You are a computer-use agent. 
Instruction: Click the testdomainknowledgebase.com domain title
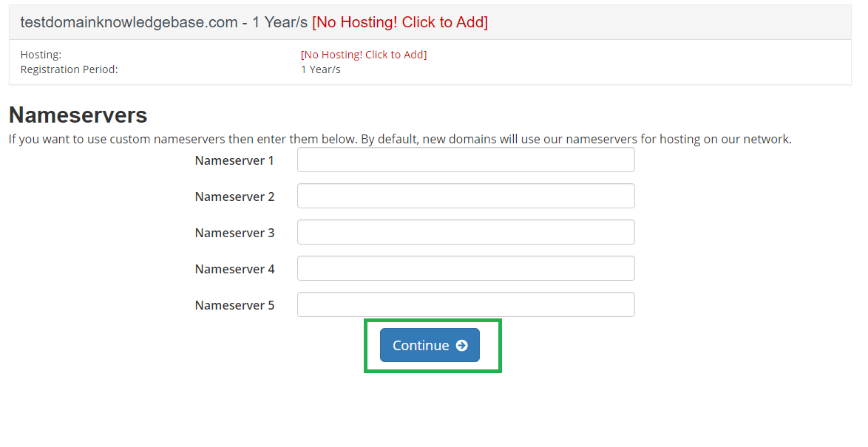[129, 22]
